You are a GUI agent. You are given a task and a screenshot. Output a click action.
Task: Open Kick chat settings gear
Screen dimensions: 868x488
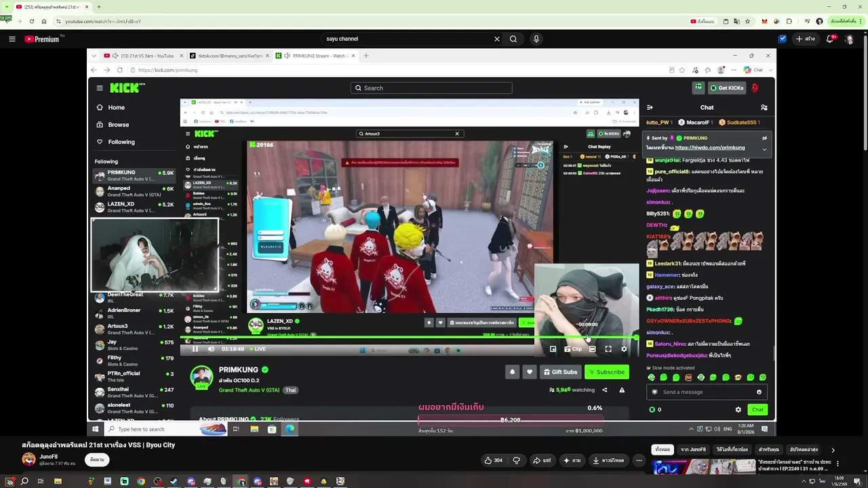[x=738, y=409]
